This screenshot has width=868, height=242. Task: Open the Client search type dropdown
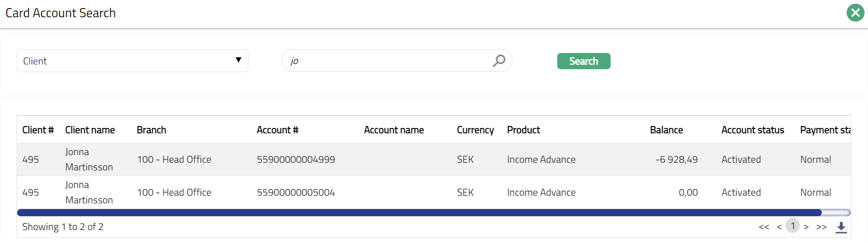click(x=133, y=61)
